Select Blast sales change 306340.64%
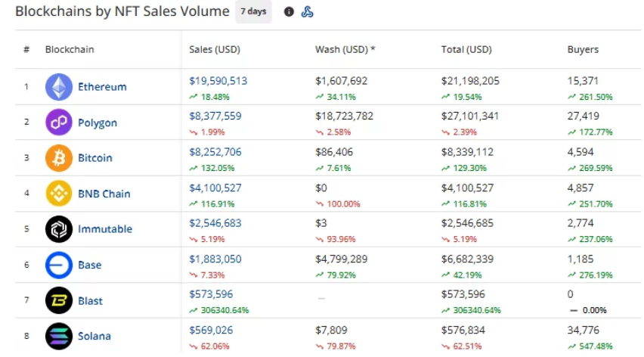Screen dimensions: 644x357 click(224, 310)
